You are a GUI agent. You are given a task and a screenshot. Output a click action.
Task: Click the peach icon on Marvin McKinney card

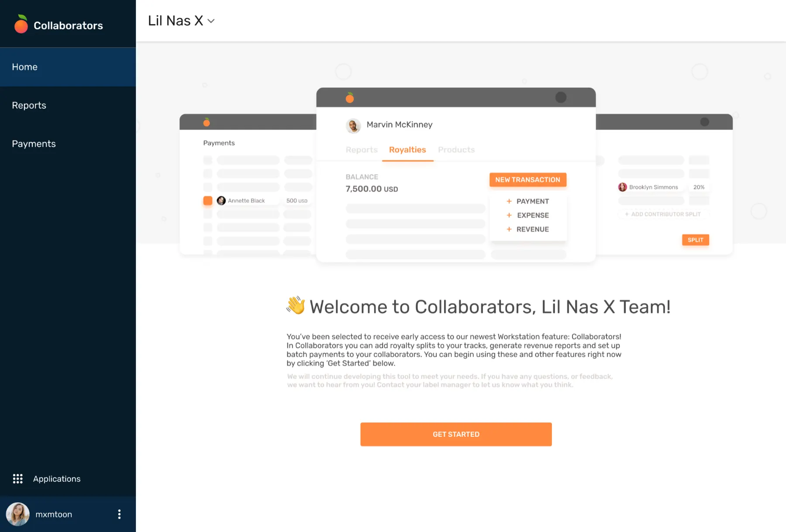click(350, 97)
